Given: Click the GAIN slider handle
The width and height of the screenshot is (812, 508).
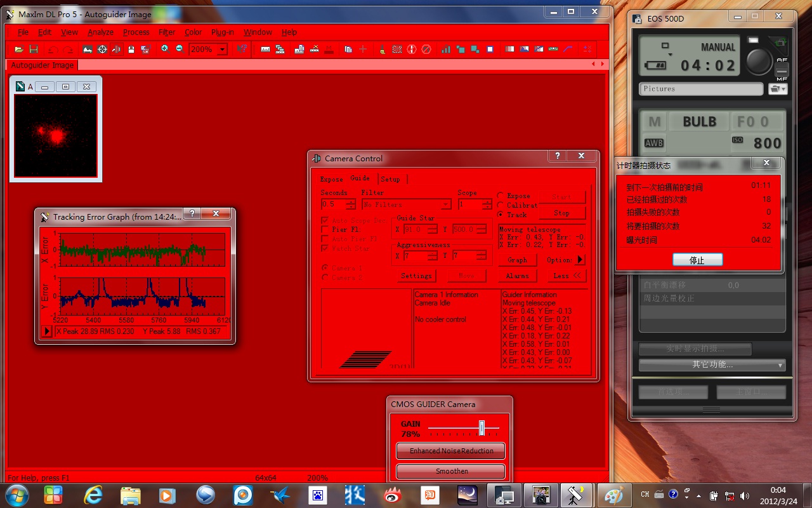Looking at the screenshot, I should tap(481, 428).
